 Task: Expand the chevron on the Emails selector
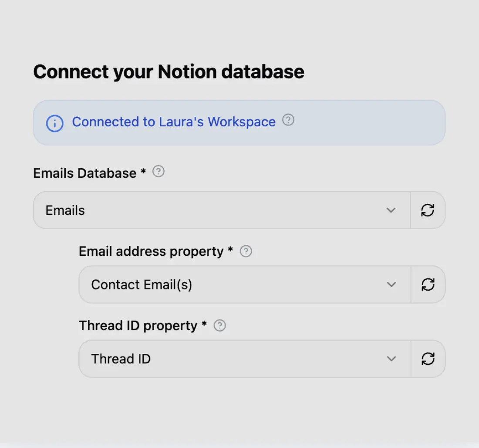(x=391, y=210)
